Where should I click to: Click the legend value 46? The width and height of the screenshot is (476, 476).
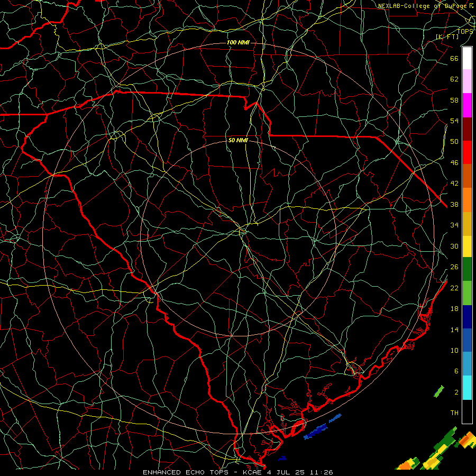[x=454, y=163]
